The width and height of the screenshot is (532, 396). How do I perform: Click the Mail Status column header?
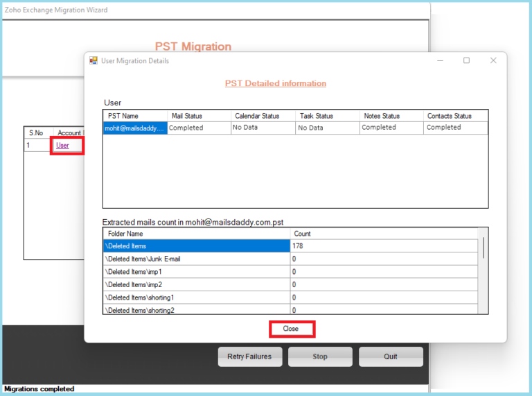199,116
